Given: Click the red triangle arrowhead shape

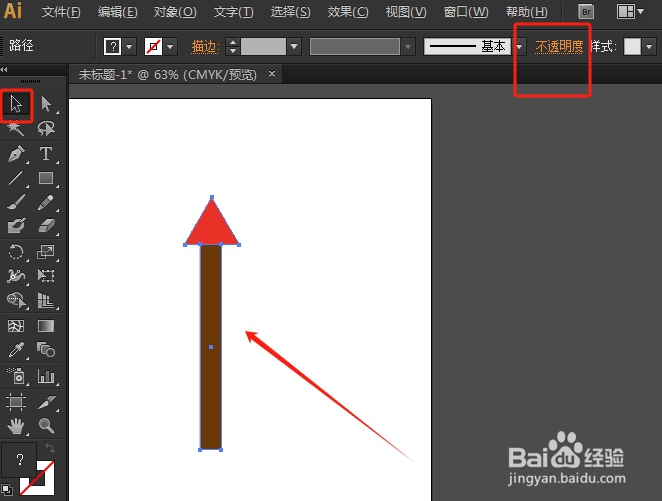Looking at the screenshot, I should click(212, 226).
